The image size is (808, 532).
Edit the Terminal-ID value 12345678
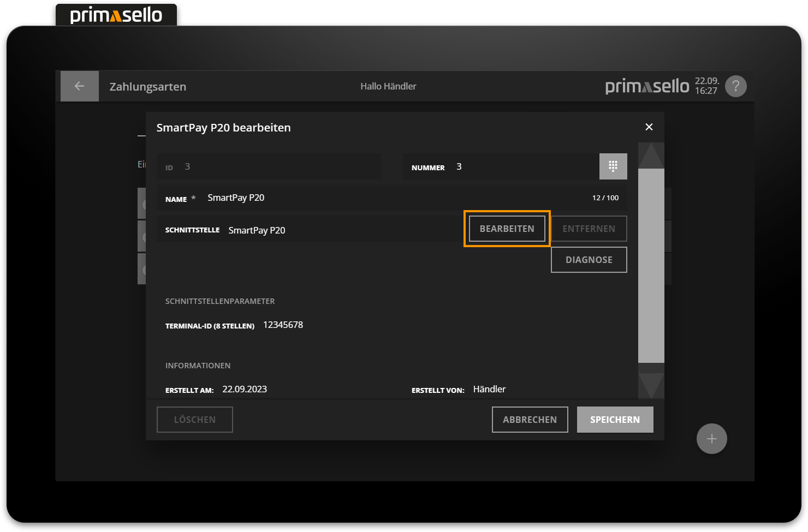pos(283,325)
